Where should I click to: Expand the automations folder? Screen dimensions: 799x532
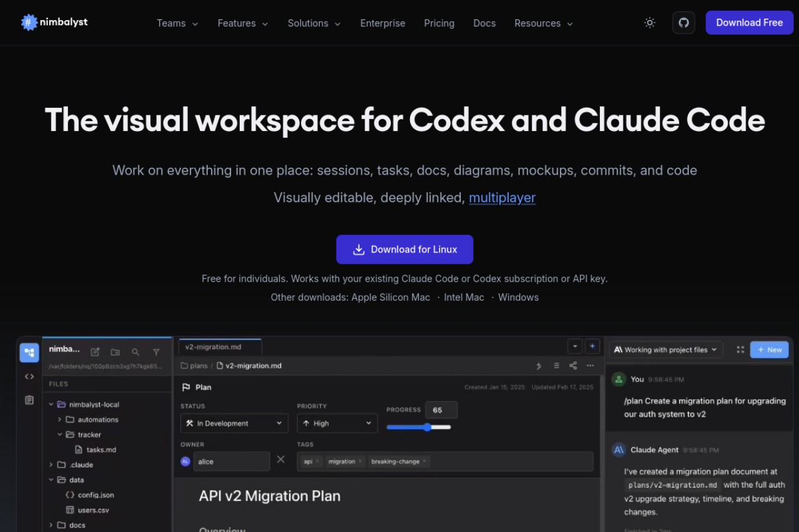(60, 420)
